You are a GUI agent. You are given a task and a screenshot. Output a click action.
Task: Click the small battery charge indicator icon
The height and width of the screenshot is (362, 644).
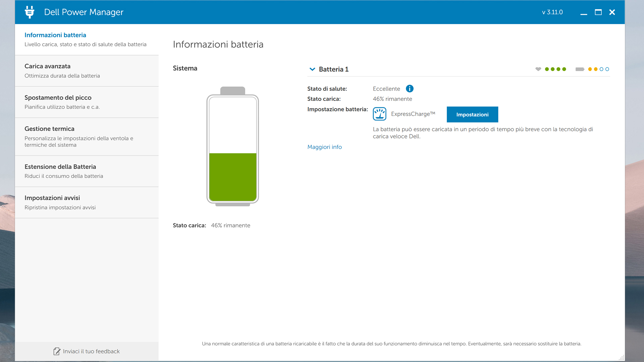(x=580, y=69)
